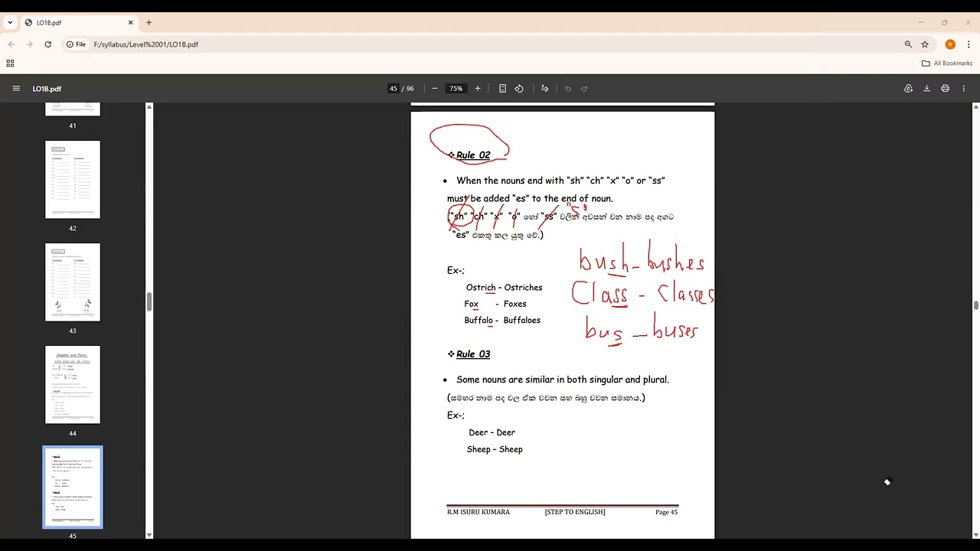Undo last annotation

coord(568,89)
